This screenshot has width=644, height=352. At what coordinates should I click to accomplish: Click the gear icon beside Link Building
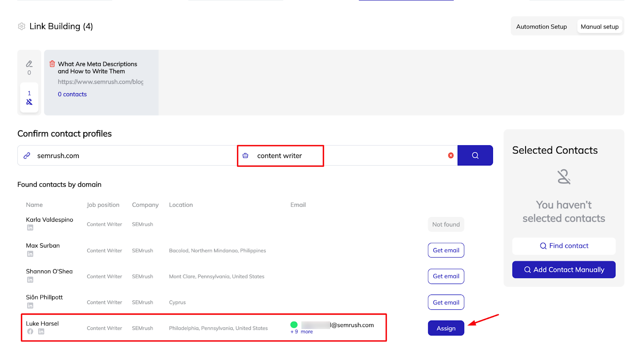tap(22, 27)
